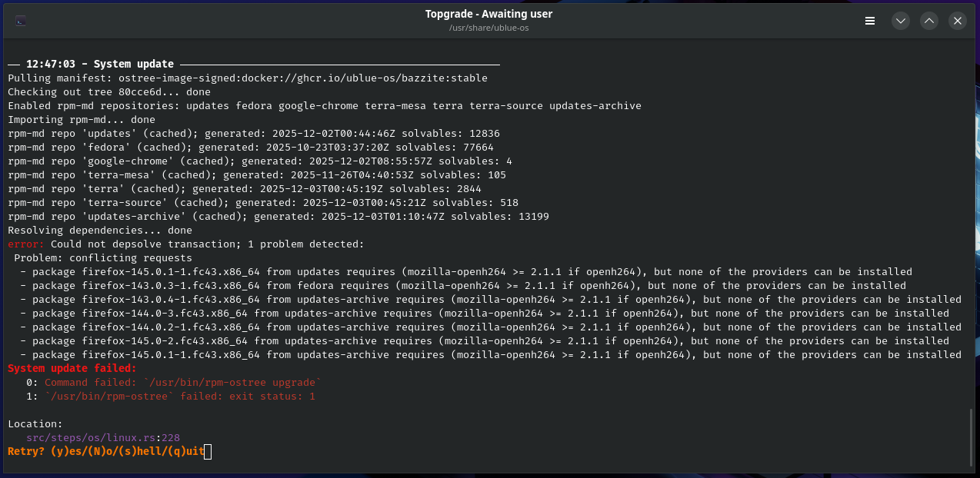Click the (q)uit option in Retry prompt

(x=183, y=451)
